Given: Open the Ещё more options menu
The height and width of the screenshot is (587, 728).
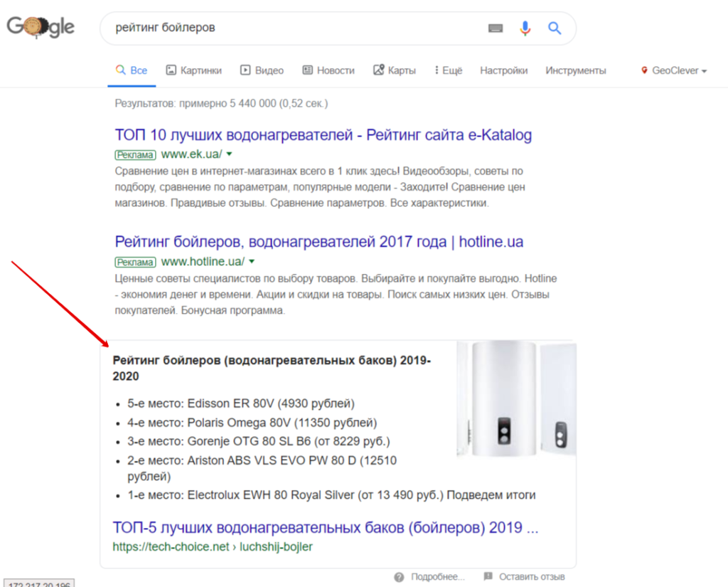Looking at the screenshot, I should click(x=448, y=70).
